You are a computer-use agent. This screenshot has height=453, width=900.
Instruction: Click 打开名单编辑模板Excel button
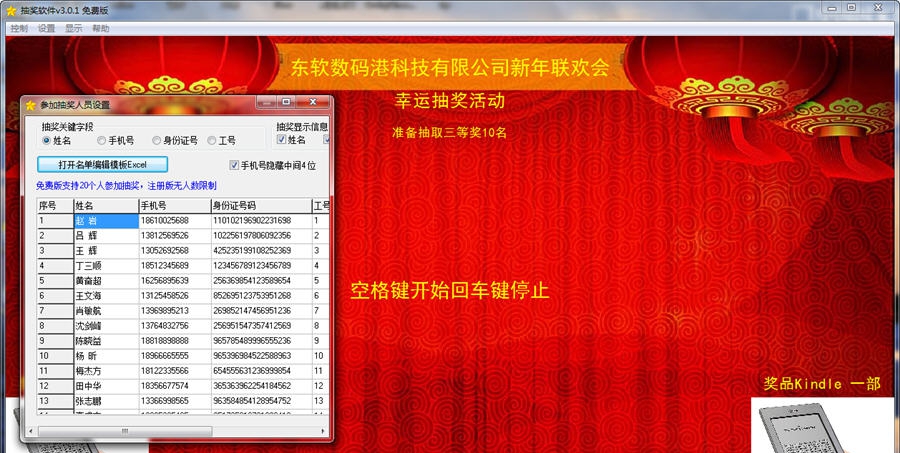tap(102, 164)
